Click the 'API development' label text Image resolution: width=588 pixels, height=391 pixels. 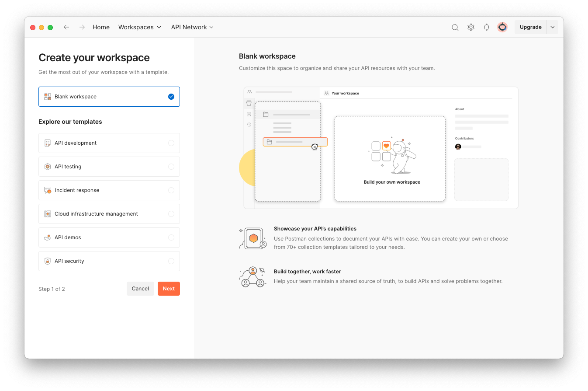tap(76, 143)
